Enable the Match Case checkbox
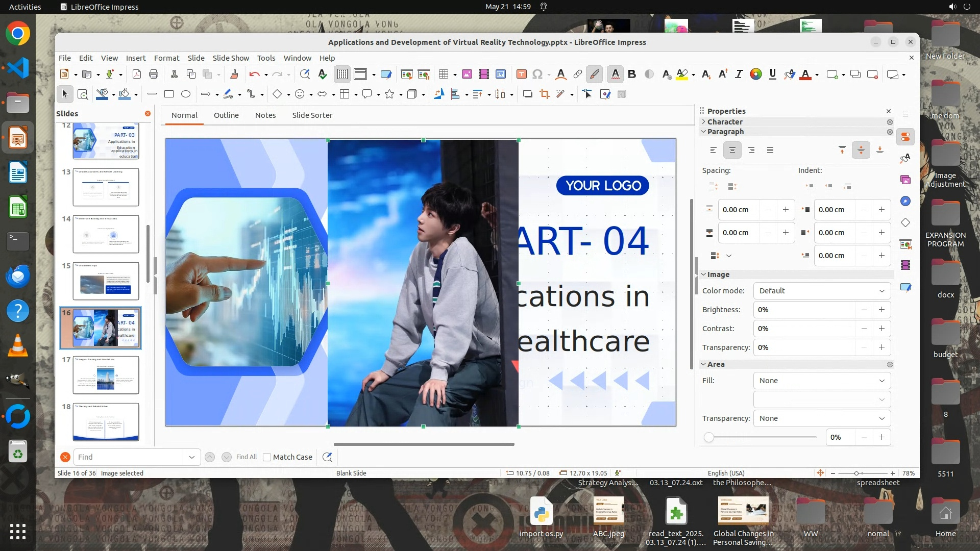Image resolution: width=980 pixels, height=551 pixels. [267, 457]
